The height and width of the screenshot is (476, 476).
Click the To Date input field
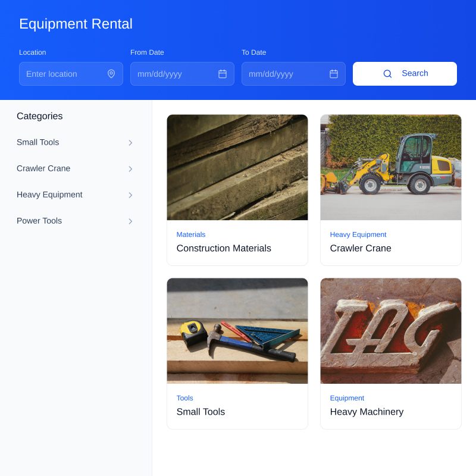pyautogui.click(x=284, y=74)
